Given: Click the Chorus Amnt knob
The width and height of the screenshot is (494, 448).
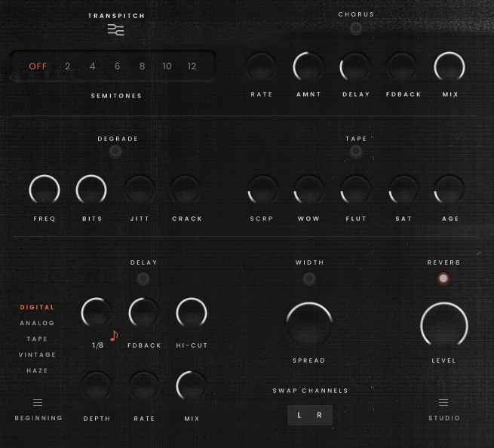Looking at the screenshot, I should coord(308,67).
